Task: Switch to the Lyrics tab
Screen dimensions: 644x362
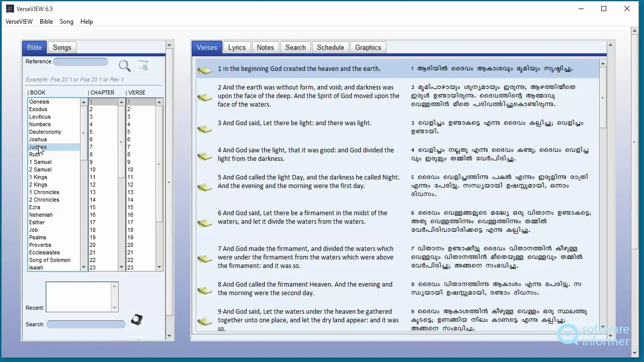Action: (x=237, y=47)
